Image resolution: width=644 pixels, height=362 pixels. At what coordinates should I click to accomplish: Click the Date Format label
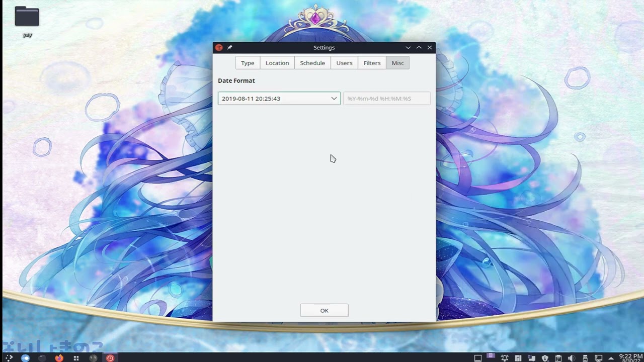point(236,80)
